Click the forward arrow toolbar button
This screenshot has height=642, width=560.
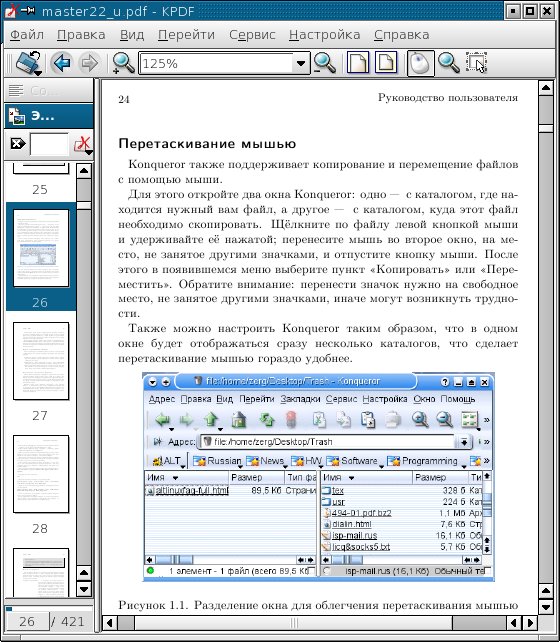coord(89,63)
